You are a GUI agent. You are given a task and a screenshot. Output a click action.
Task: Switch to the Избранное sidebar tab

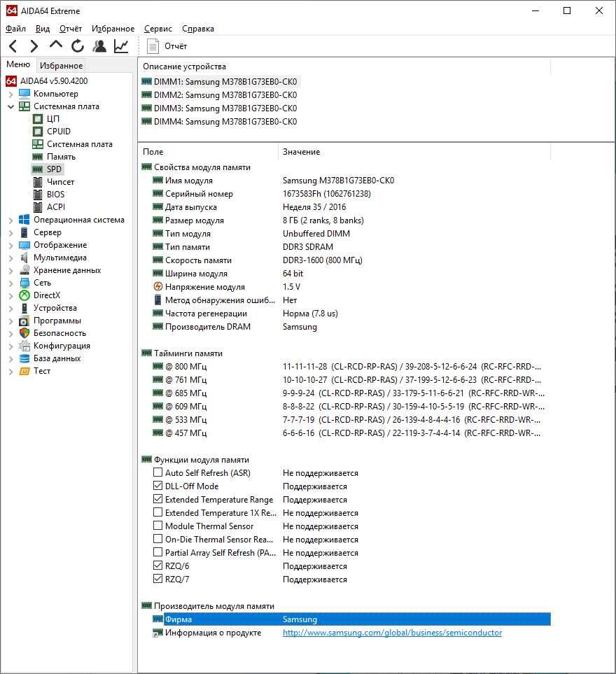click(61, 65)
